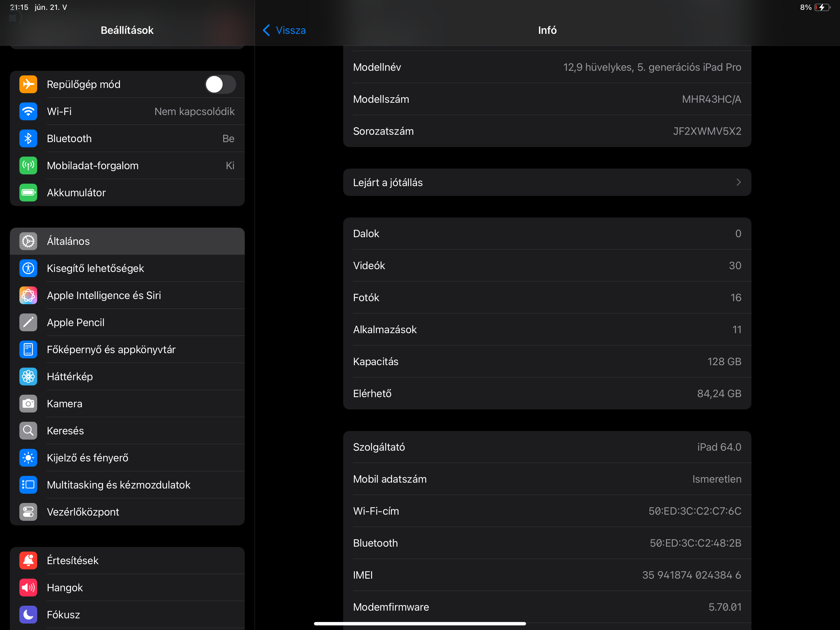Image resolution: width=840 pixels, height=630 pixels.
Task: Tap the Keresés magnifier icon
Action: click(x=28, y=431)
